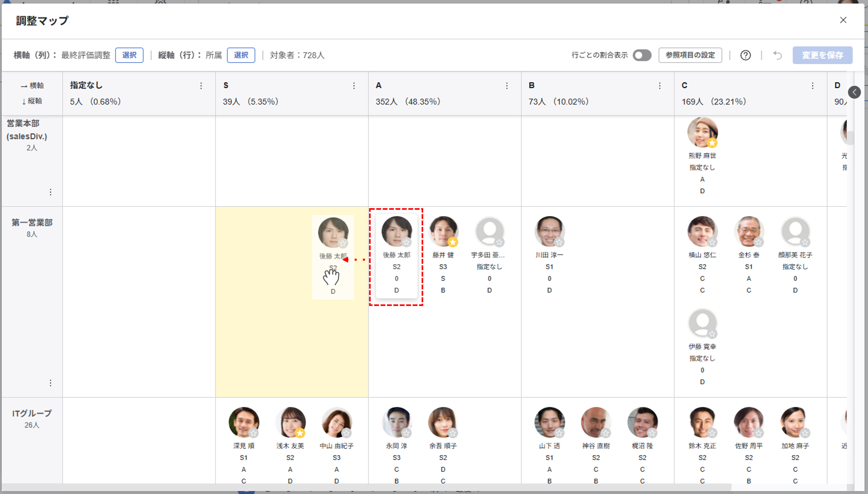Open the C column three-dot menu

812,86
